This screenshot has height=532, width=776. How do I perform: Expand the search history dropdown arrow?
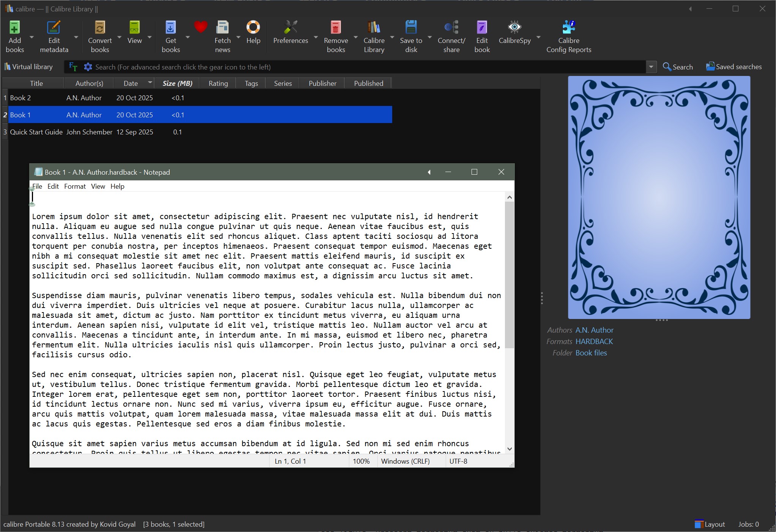[651, 67]
